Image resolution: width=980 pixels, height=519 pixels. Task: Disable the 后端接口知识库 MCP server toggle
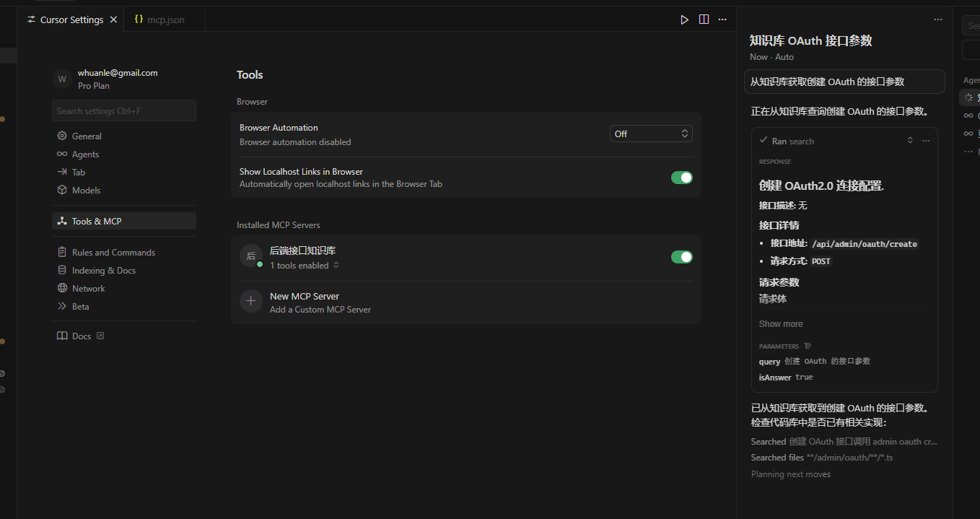pyautogui.click(x=681, y=257)
